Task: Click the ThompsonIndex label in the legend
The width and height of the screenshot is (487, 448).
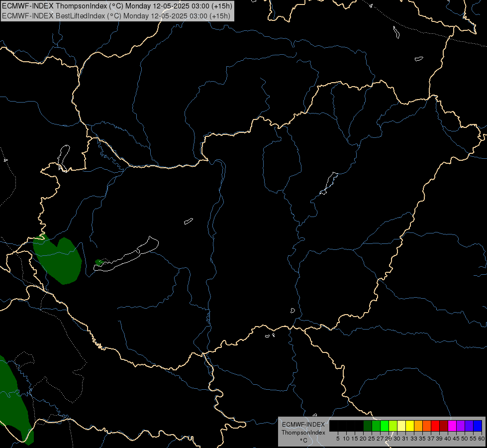Action: tap(303, 433)
